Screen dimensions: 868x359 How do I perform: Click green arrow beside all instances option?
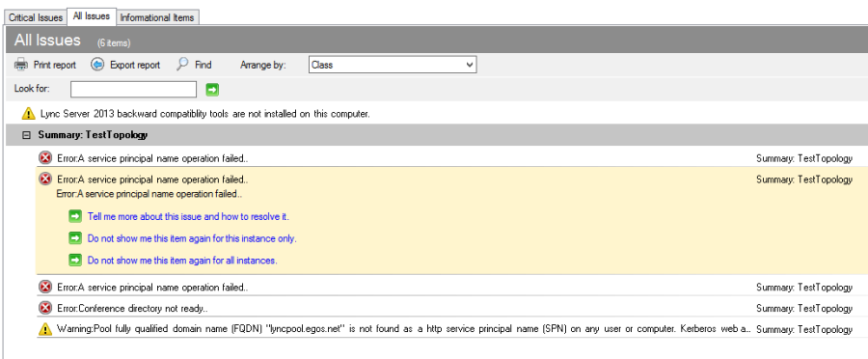pyautogui.click(x=75, y=260)
